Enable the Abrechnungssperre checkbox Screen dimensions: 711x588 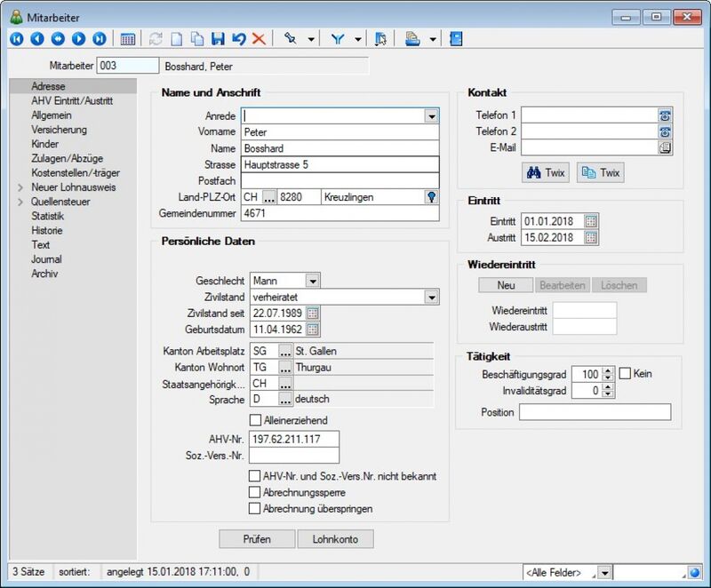pos(254,492)
